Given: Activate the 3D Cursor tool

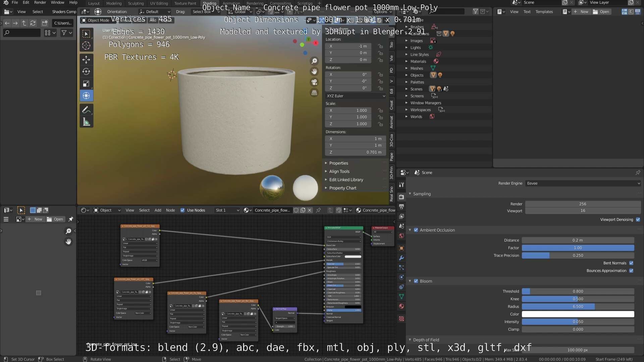Looking at the screenshot, I should (86, 46).
